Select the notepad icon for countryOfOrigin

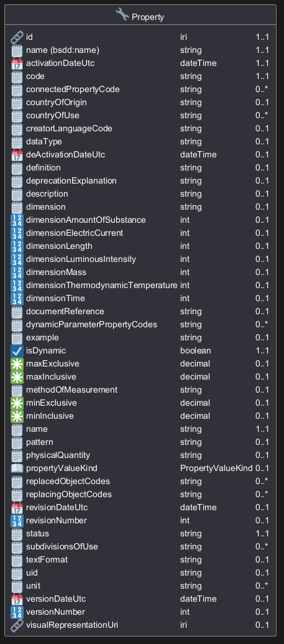tap(17, 103)
